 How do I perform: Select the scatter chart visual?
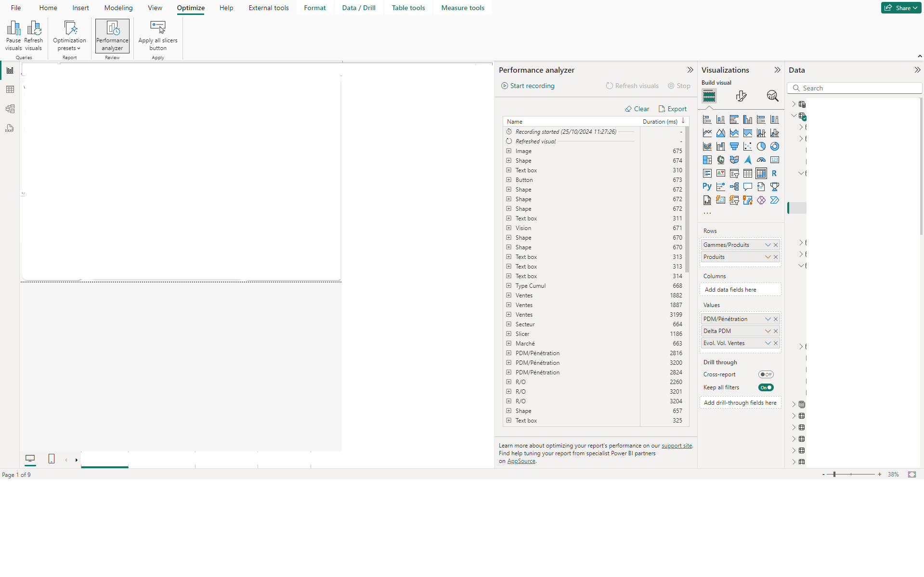tap(747, 147)
